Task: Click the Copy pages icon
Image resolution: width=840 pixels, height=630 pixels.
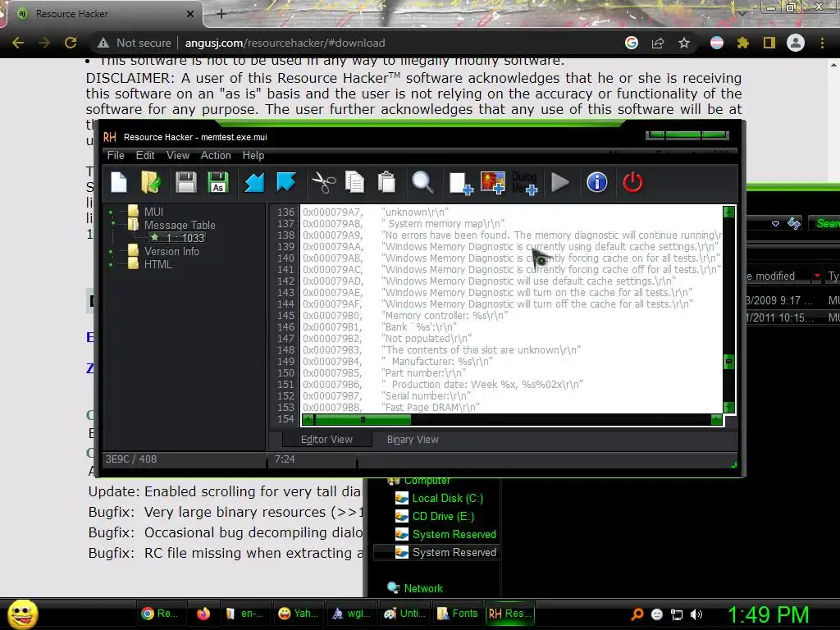Action: point(354,182)
